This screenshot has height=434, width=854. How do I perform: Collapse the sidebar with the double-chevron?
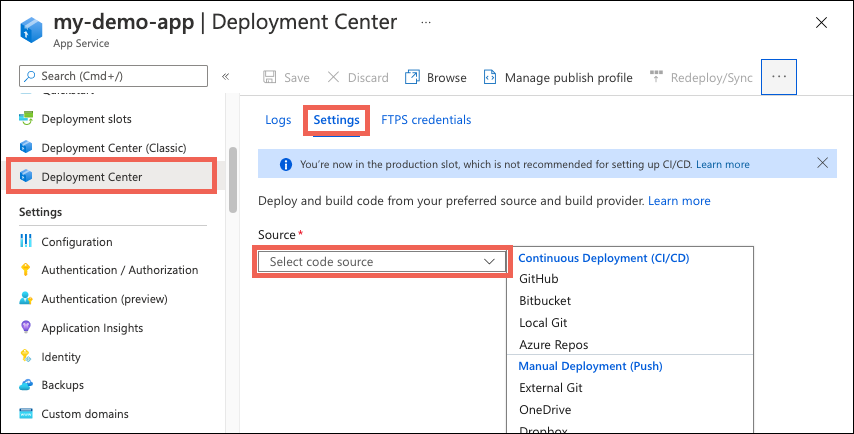226,76
